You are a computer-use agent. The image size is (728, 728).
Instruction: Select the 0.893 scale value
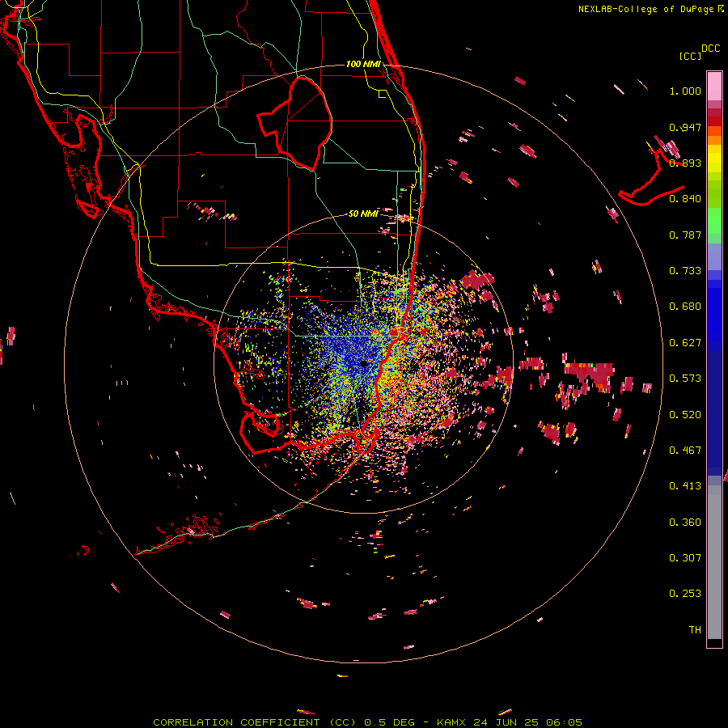(685, 163)
